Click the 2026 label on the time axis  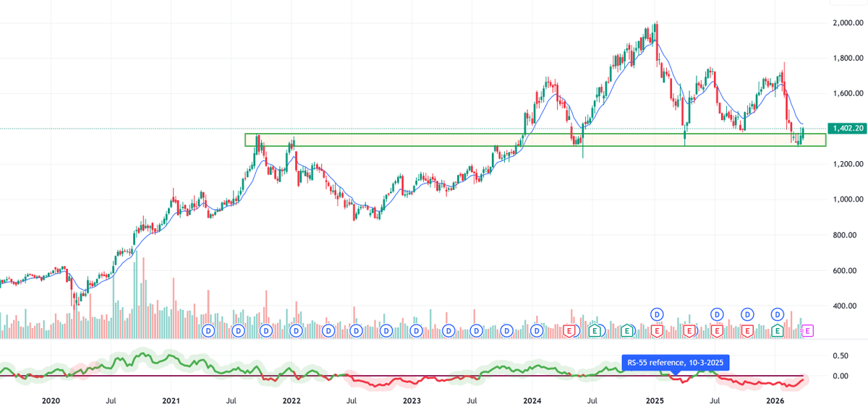775,400
